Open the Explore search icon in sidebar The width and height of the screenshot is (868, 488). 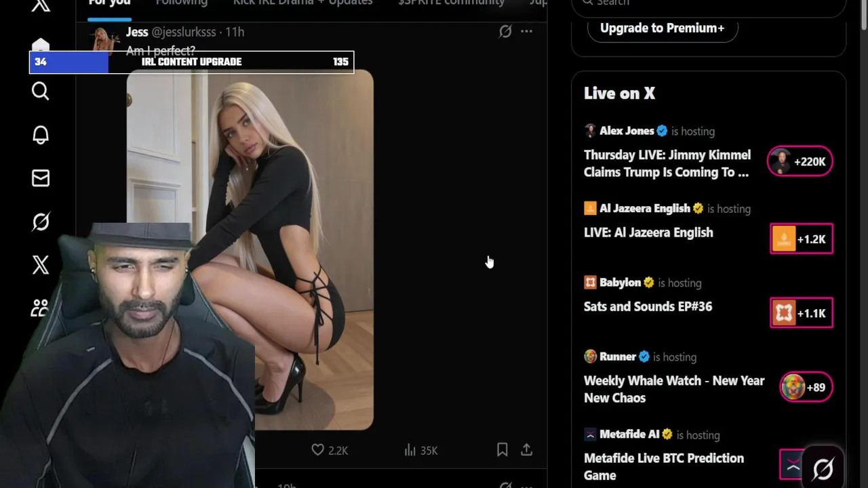pos(40,91)
